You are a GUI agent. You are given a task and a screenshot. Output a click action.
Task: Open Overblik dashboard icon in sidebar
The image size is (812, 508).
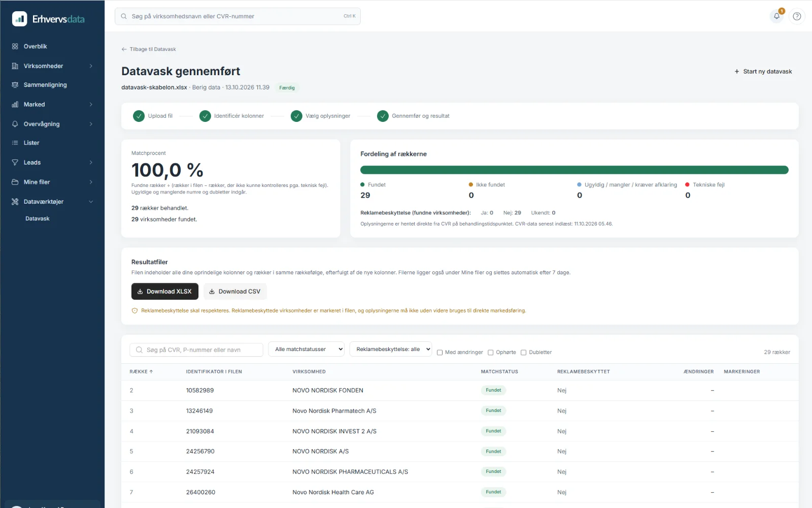point(15,46)
